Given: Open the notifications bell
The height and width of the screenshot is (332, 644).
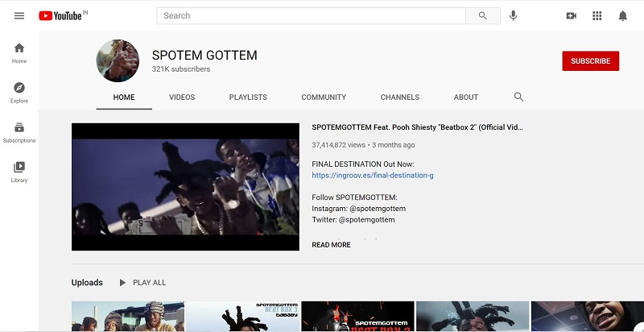Looking at the screenshot, I should (x=622, y=15).
